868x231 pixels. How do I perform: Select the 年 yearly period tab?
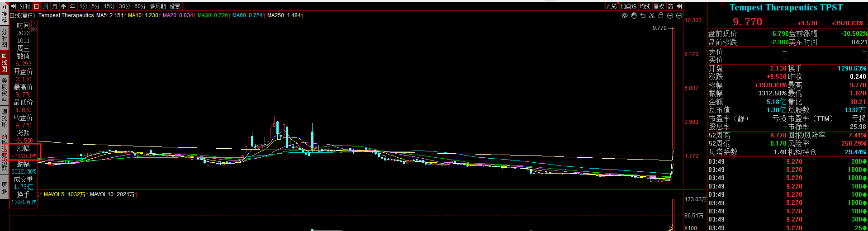(x=73, y=6)
